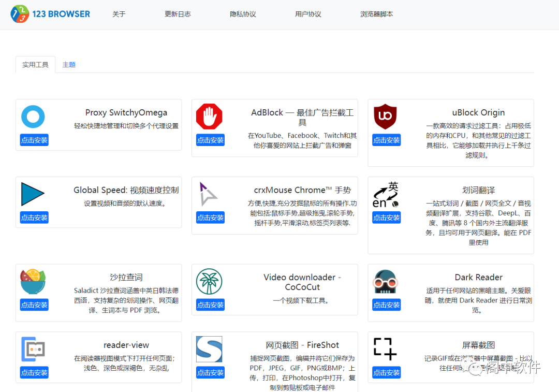Viewport: 559px width, 392px height.
Task: Install Proxy SwitchyOmega via 点击安装
Action: click(34, 140)
